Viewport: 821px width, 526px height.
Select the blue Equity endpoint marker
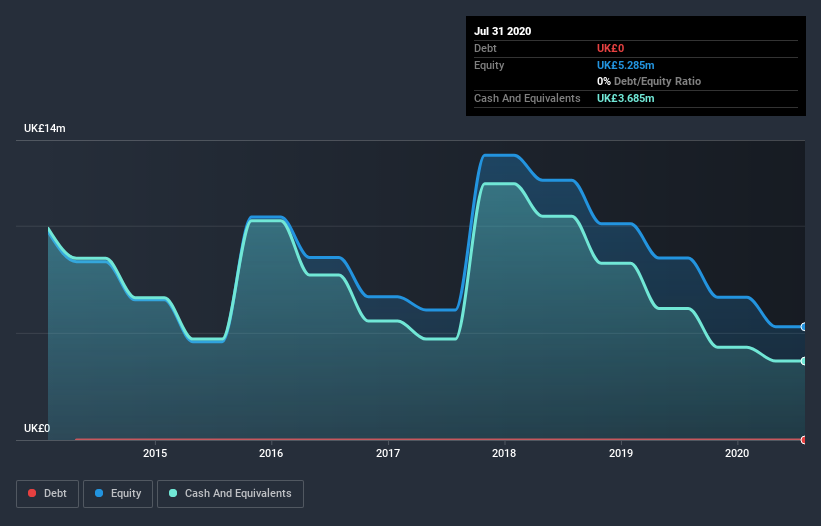[804, 327]
